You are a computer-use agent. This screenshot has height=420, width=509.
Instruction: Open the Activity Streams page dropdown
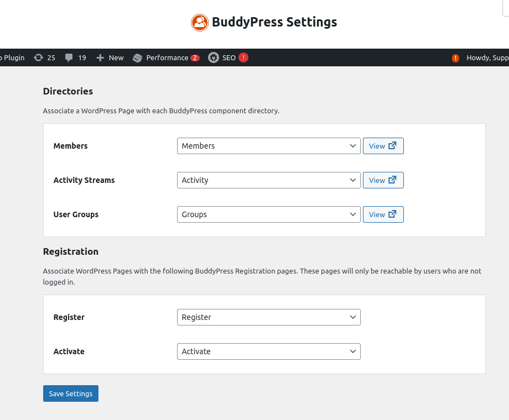pyautogui.click(x=268, y=180)
